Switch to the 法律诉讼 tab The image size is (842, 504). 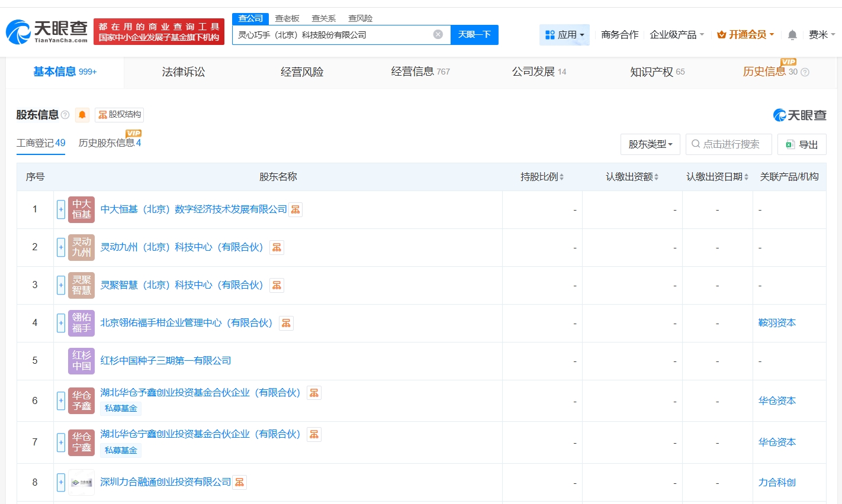coord(184,72)
